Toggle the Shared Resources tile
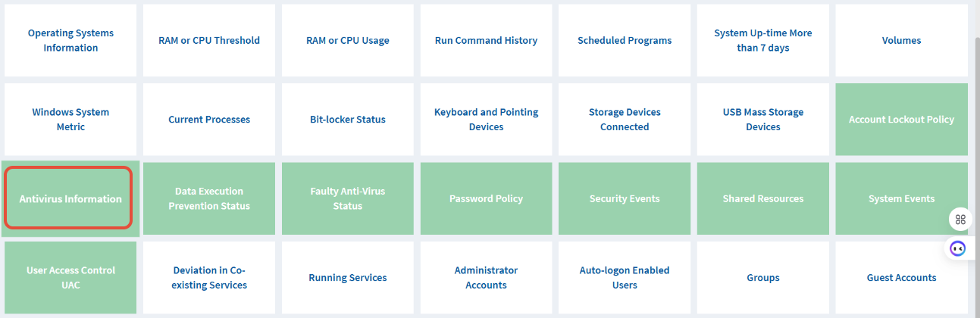980x318 pixels. click(763, 198)
